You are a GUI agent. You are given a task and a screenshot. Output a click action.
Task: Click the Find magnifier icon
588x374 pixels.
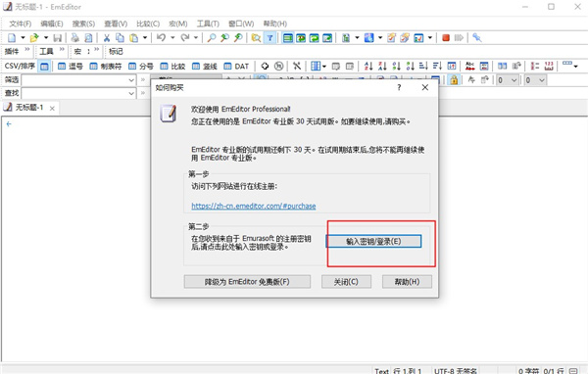(x=212, y=37)
